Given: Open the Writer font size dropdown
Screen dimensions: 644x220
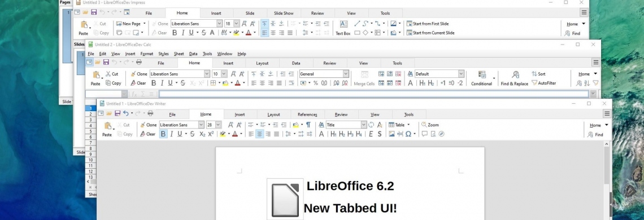Looking at the screenshot, I should 218,125.
